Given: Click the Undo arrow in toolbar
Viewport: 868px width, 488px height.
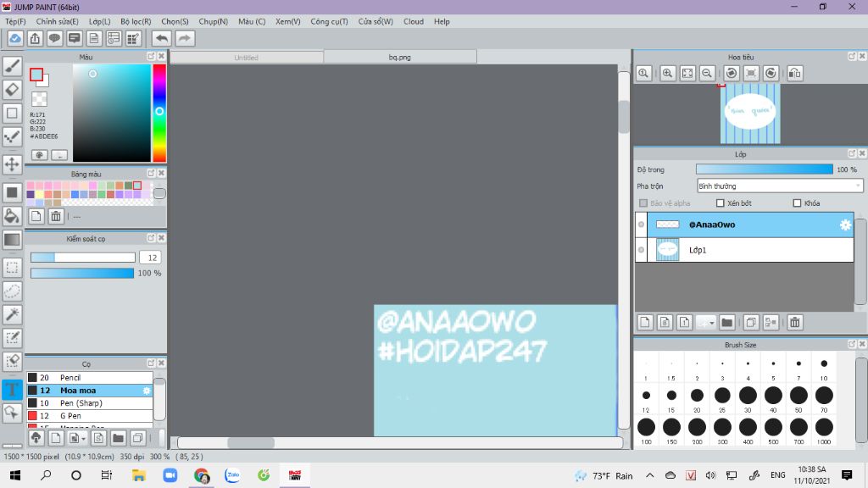Looking at the screenshot, I should (x=162, y=38).
